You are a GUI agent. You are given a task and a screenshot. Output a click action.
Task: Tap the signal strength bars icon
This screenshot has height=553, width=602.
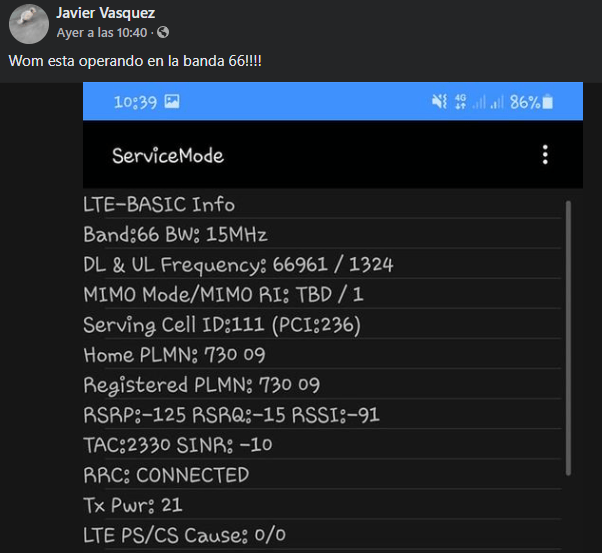click(487, 102)
